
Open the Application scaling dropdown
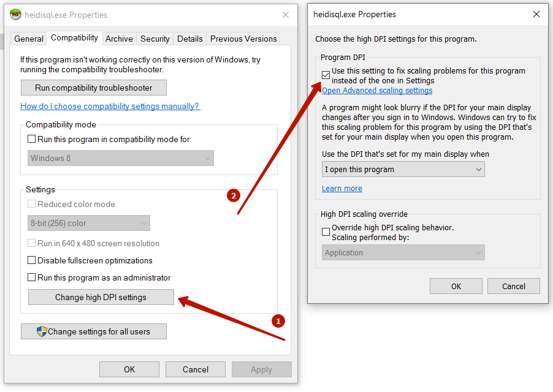pyautogui.click(x=403, y=252)
